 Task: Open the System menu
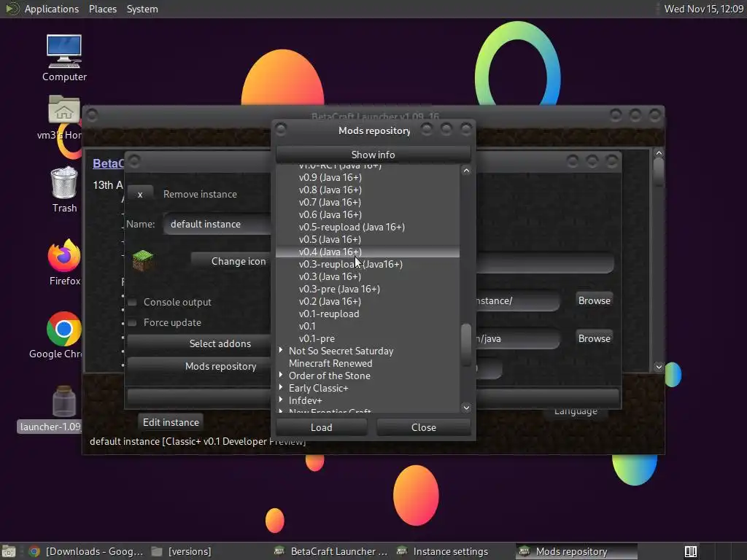tap(142, 9)
